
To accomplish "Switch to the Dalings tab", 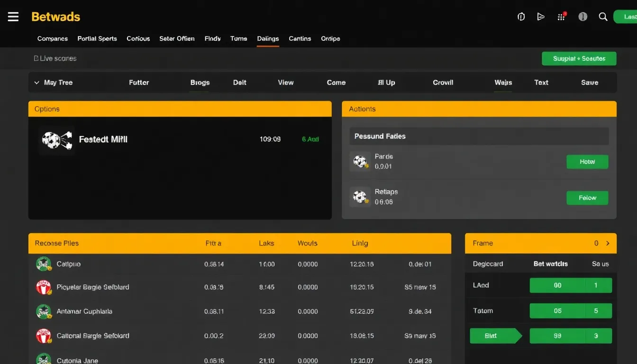I will (268, 38).
